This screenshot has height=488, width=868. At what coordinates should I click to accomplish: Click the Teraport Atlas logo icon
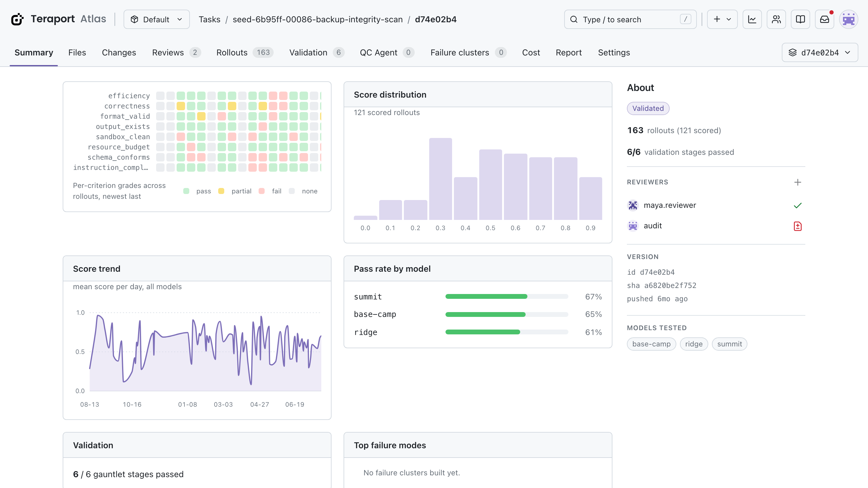tap(17, 19)
